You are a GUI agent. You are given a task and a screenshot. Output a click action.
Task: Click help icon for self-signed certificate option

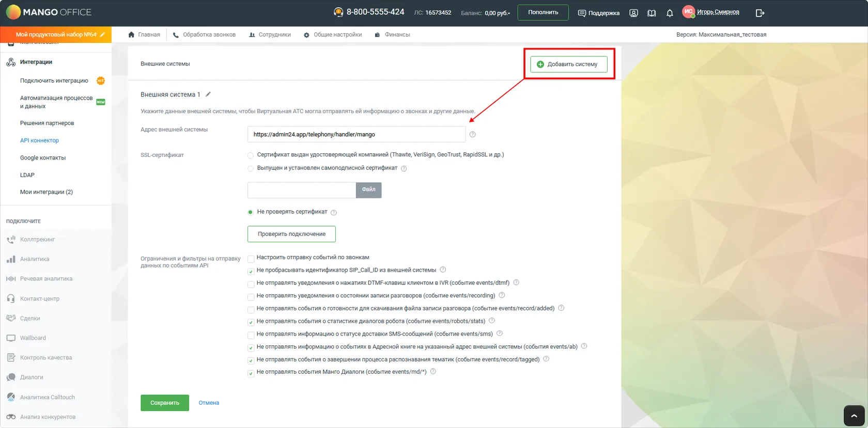coord(404,168)
